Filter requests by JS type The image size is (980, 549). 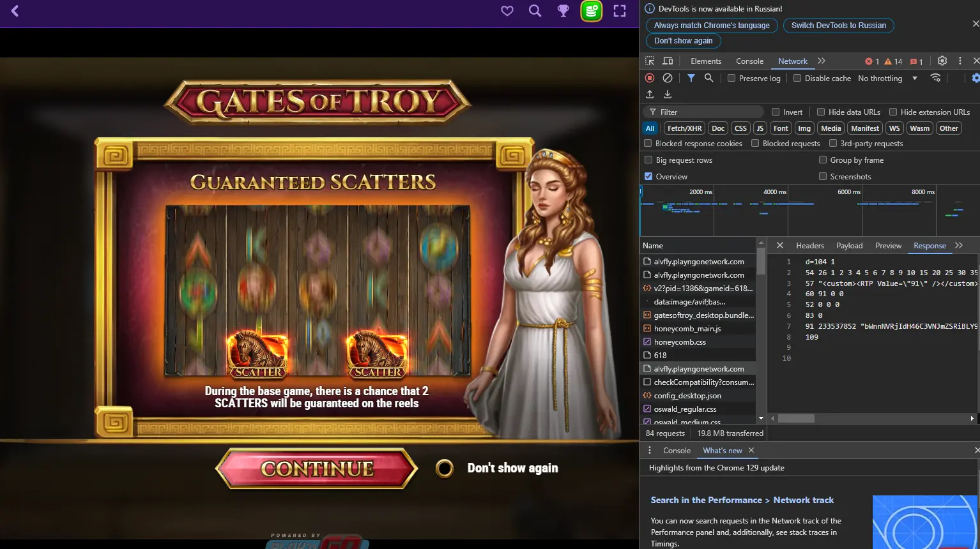pyautogui.click(x=760, y=128)
